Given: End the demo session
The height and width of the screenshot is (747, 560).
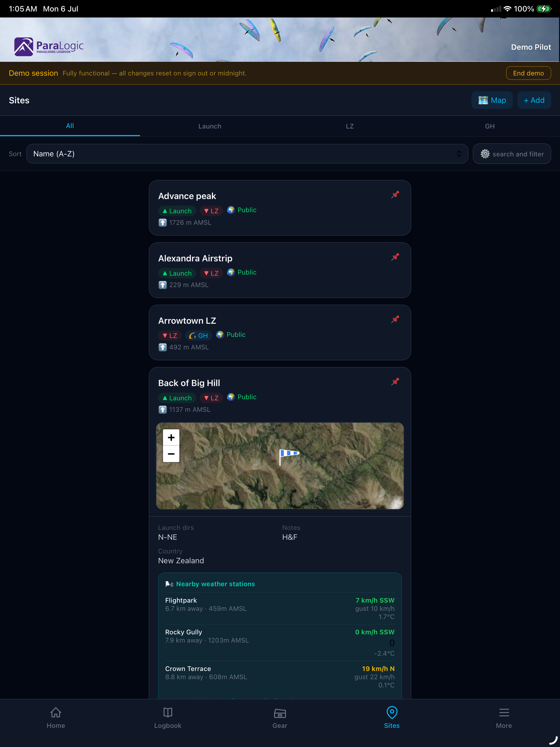Looking at the screenshot, I should pos(528,73).
